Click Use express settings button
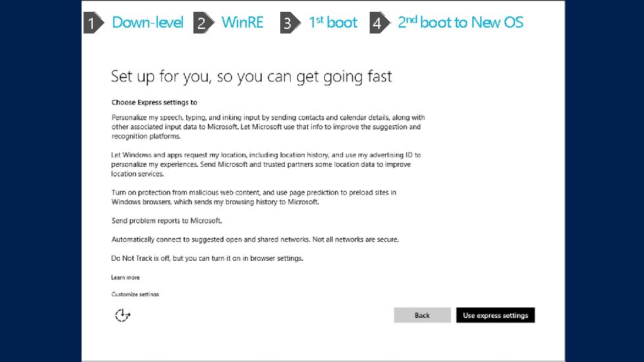 495,315
